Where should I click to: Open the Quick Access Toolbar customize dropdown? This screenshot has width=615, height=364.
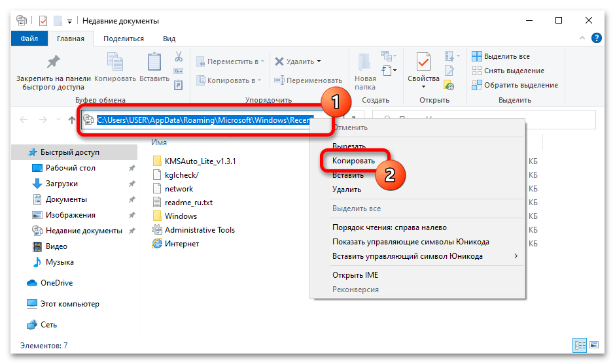70,21
